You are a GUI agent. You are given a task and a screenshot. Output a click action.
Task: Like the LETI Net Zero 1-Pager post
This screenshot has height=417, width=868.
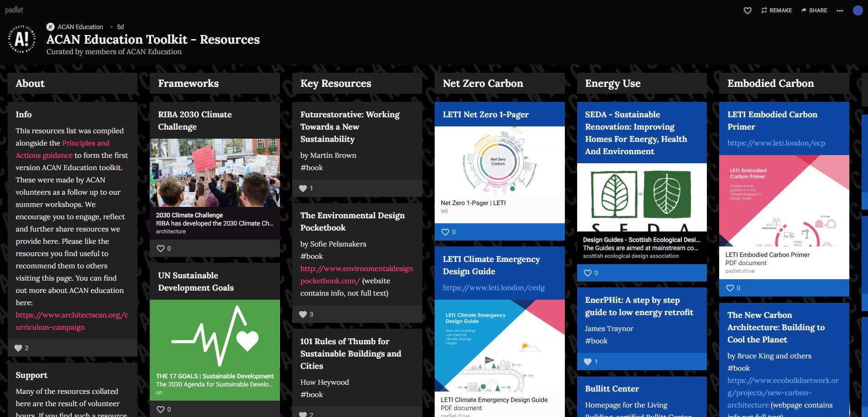point(446,232)
